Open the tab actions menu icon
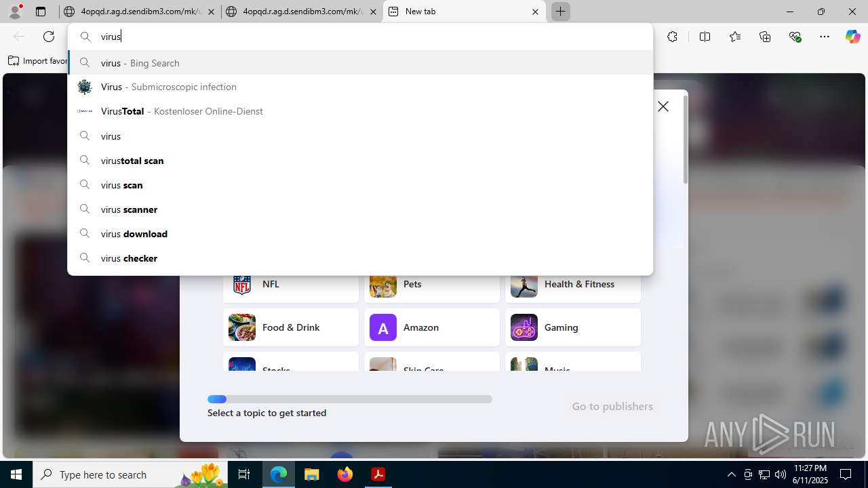This screenshot has height=488, width=868. (41, 12)
